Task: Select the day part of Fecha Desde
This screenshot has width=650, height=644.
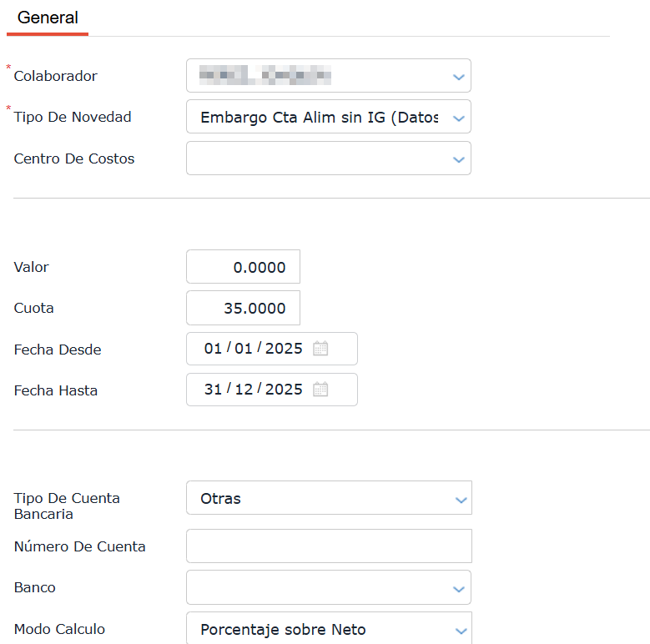Action: (x=213, y=349)
